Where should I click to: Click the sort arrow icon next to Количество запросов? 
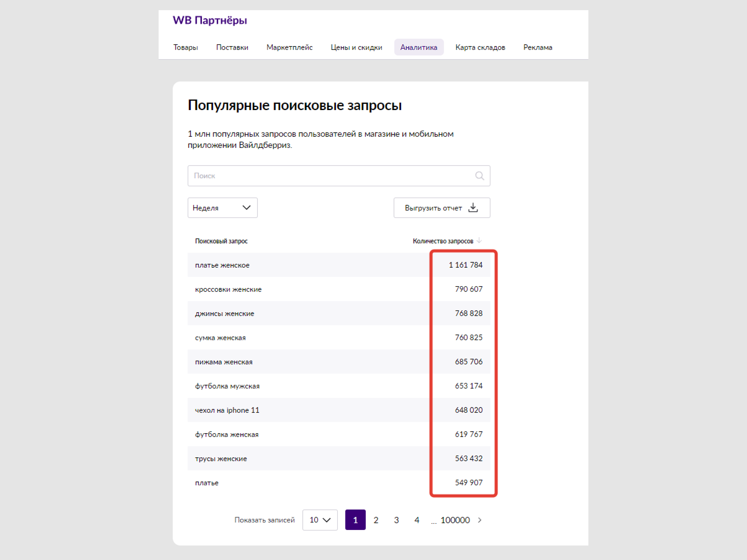(479, 241)
